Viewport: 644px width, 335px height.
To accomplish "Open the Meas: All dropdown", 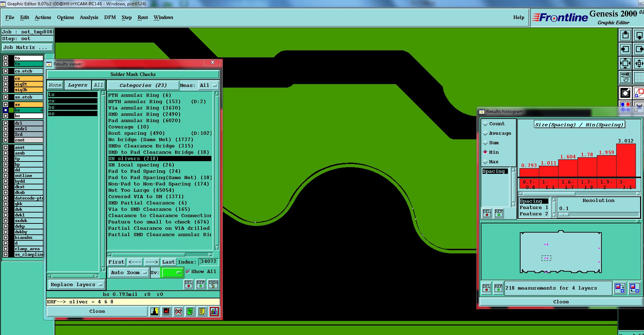I will 209,85.
